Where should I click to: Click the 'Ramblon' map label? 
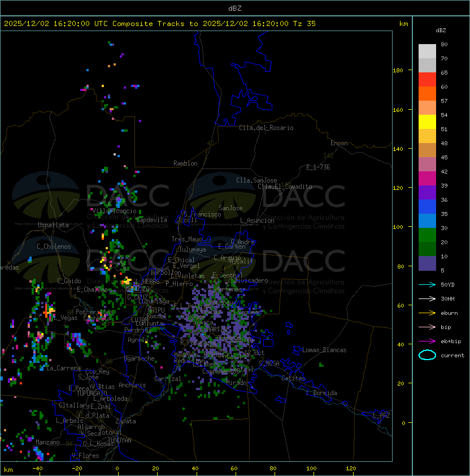pyautogui.click(x=185, y=163)
